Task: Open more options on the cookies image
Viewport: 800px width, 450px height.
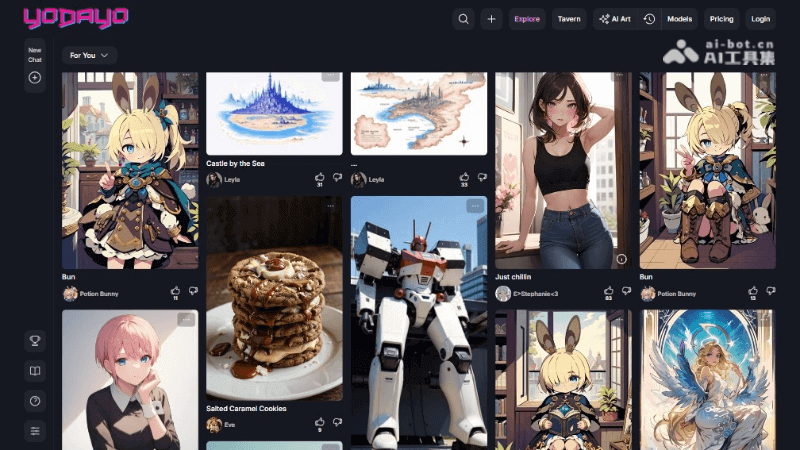Action: pos(330,206)
